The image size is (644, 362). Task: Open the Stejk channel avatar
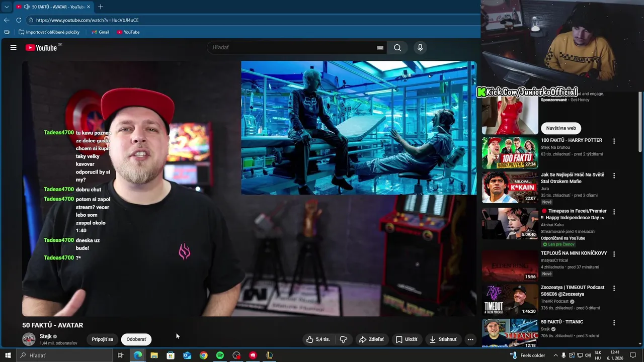(29, 339)
